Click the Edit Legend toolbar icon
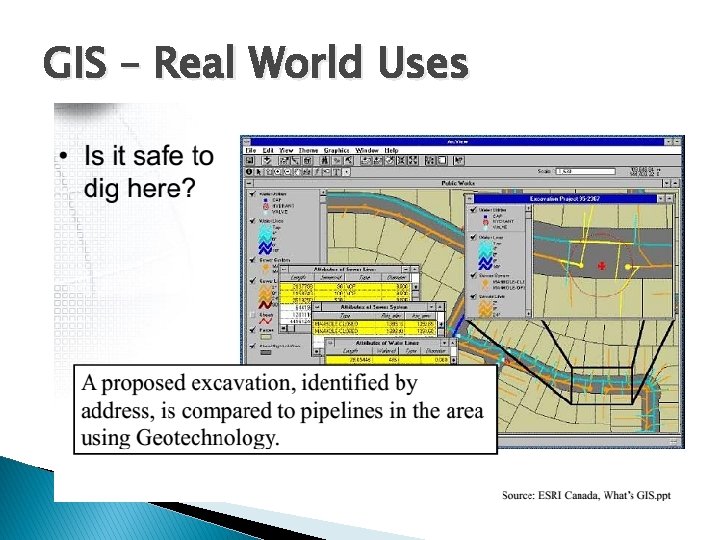Image resolution: width=720 pixels, height=540 pixels. 295,160
